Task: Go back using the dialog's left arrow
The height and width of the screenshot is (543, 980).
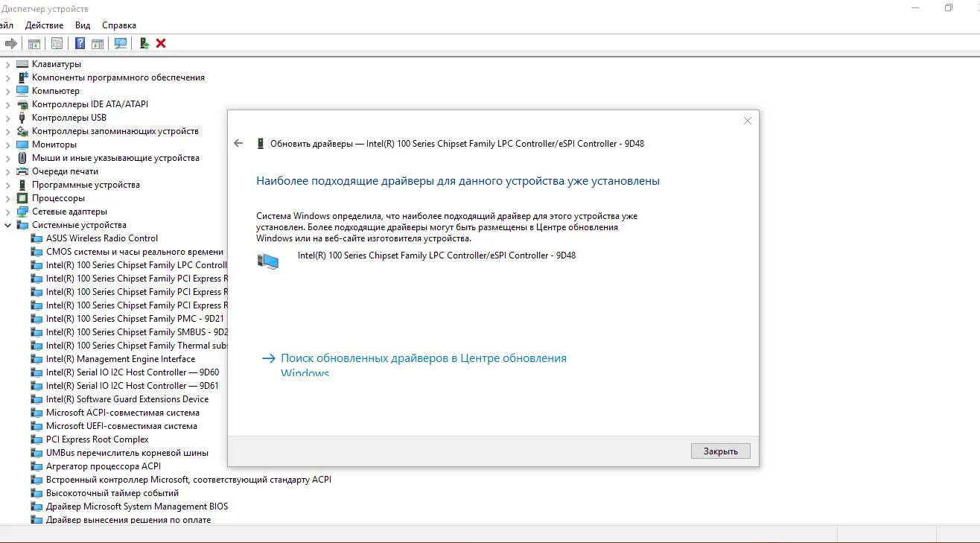Action: (x=238, y=143)
